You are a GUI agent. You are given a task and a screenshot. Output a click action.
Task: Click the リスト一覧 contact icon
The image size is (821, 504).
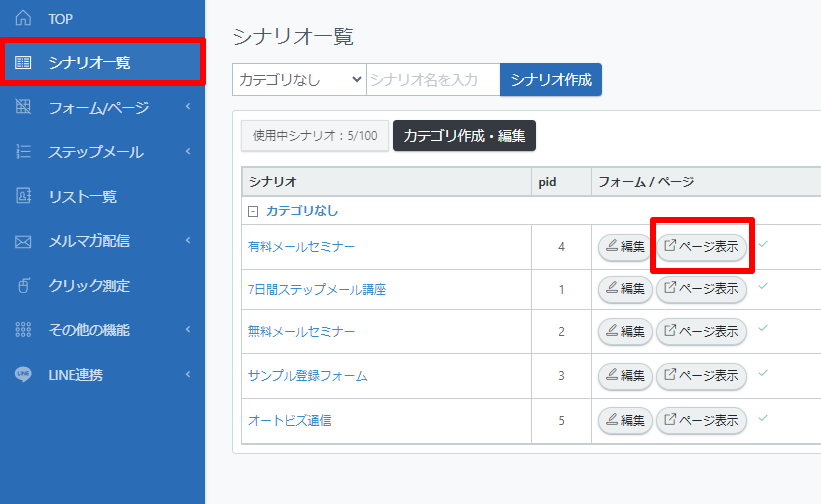click(x=24, y=197)
